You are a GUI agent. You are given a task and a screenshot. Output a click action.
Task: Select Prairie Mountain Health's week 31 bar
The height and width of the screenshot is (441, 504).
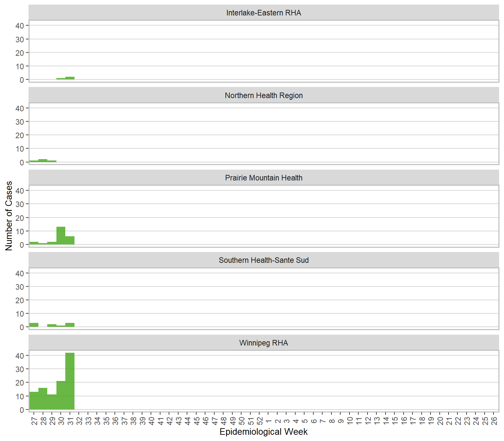(70, 240)
